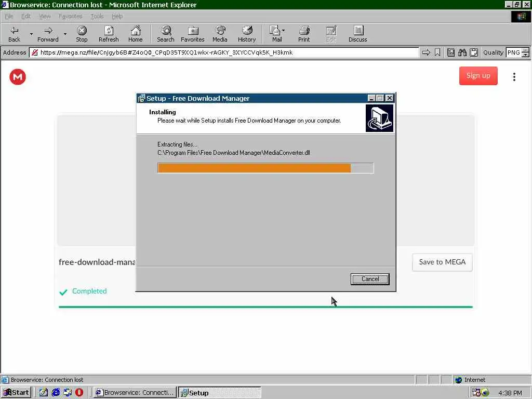
Task: Switch to Setup taskbar button
Action: pyautogui.click(x=220, y=393)
